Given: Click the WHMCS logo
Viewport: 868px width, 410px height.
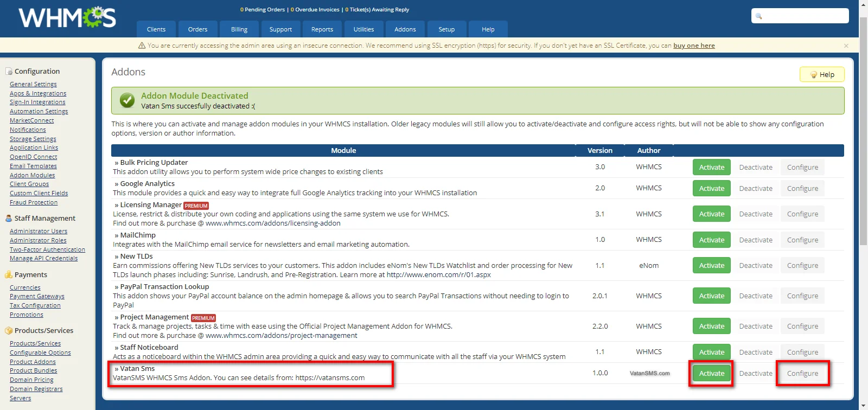Looking at the screenshot, I should tap(67, 18).
